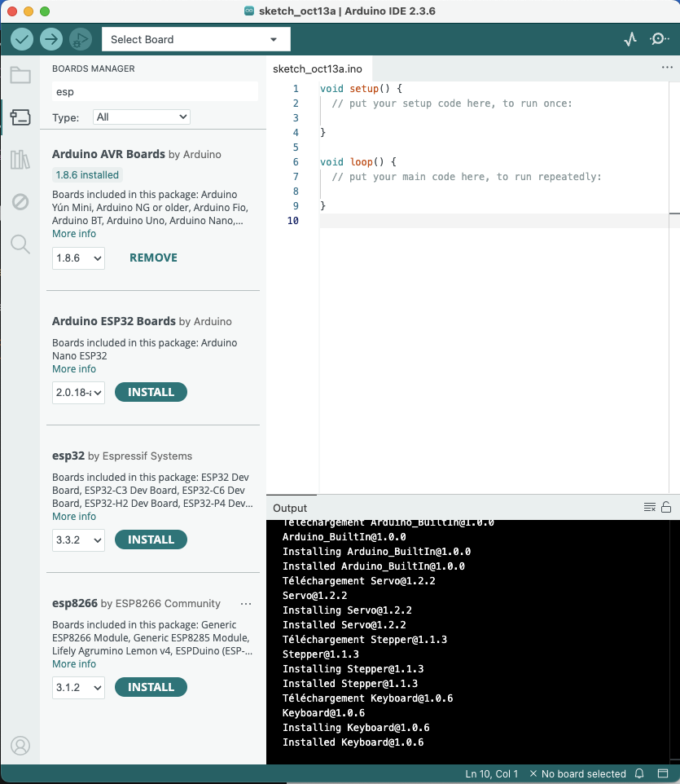
Task: Click the Upload arrow button
Action: [x=51, y=39]
